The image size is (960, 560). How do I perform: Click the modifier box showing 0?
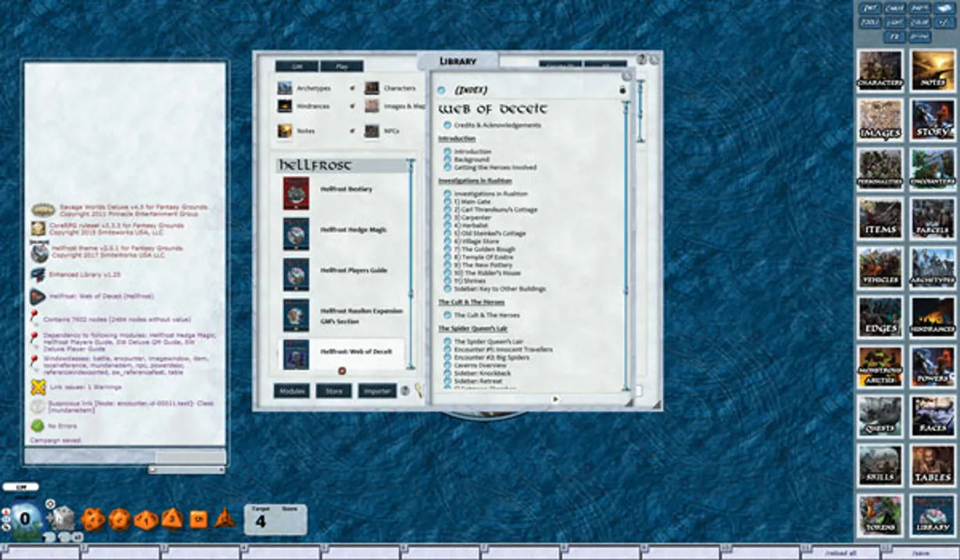pos(25,519)
